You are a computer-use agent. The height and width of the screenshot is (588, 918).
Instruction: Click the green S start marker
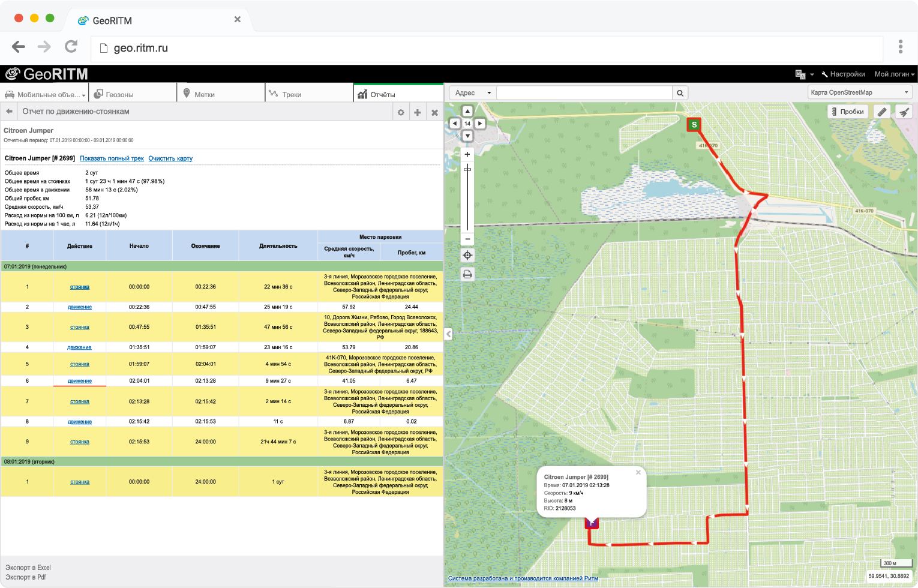click(694, 125)
